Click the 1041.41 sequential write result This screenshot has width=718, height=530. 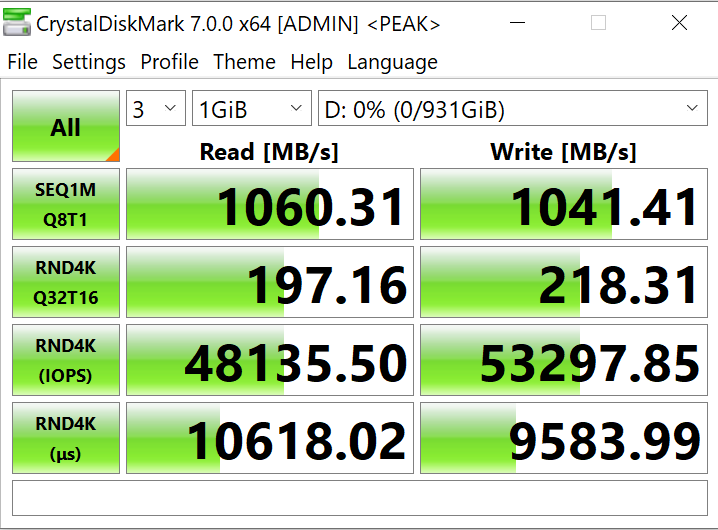563,206
